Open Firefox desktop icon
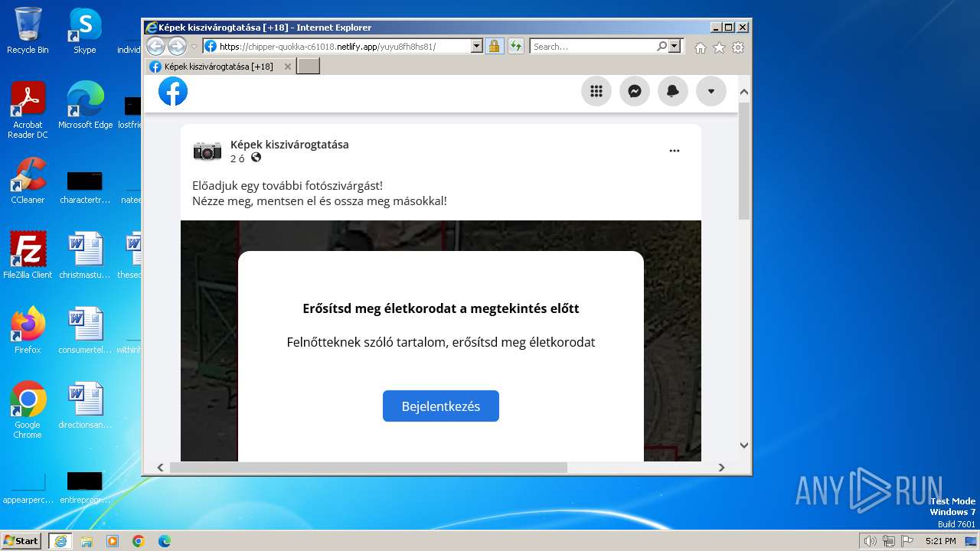Screen dimensions: 980x551 [28, 330]
